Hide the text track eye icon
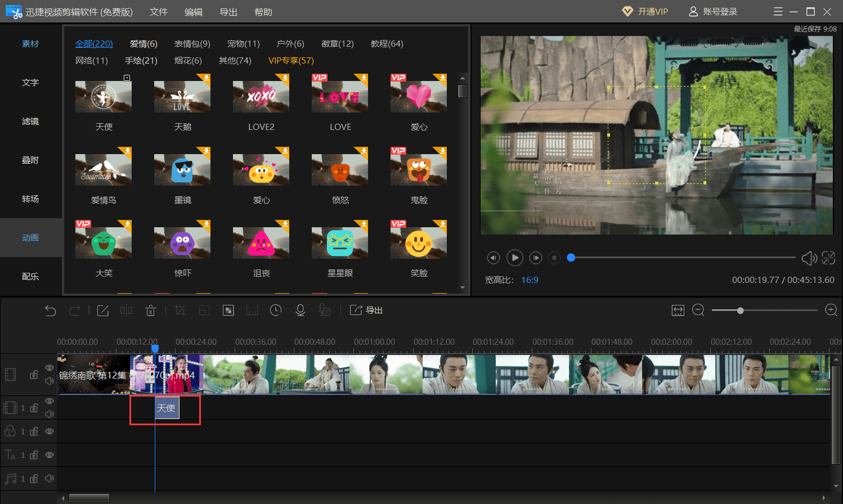This screenshot has height=504, width=843. [50, 455]
